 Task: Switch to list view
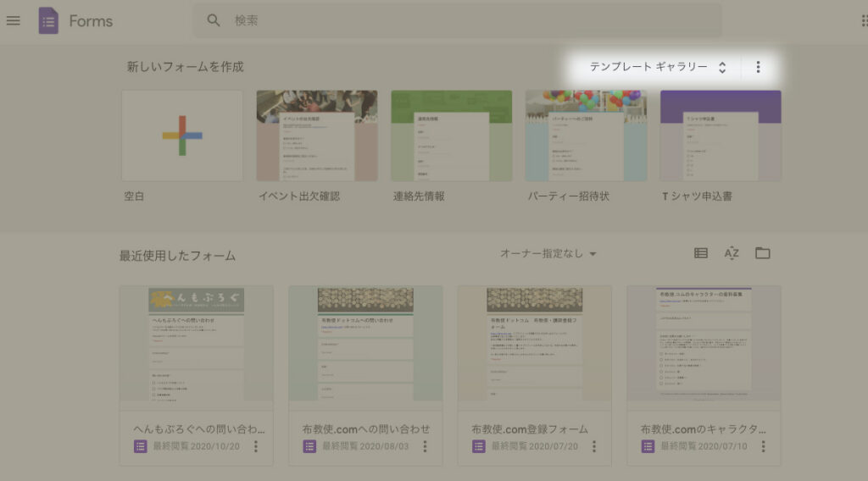coord(701,253)
